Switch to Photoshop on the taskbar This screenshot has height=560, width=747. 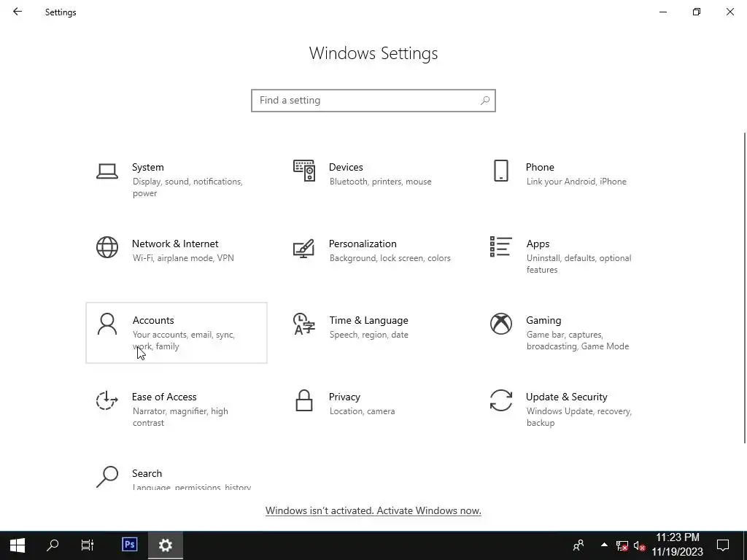(130, 545)
